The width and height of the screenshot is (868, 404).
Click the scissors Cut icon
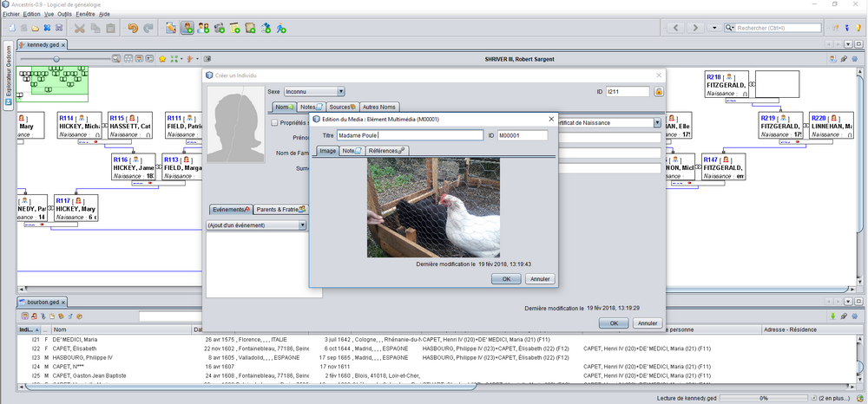(x=80, y=28)
